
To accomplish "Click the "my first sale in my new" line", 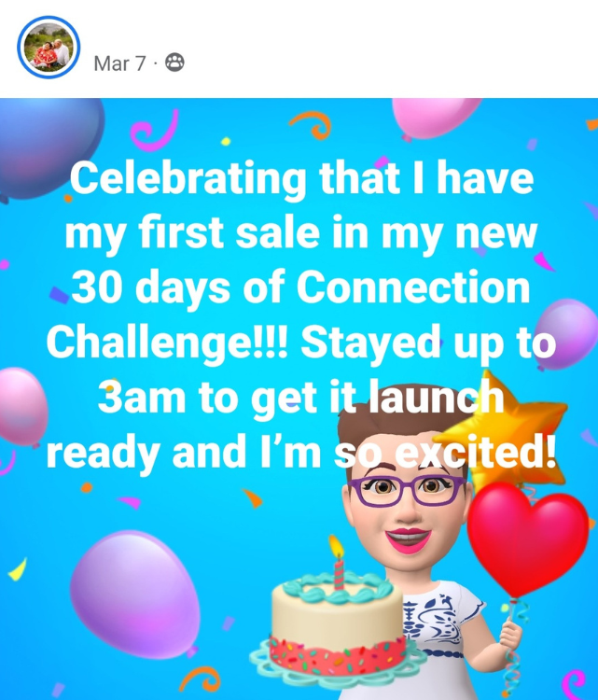I will (301, 233).
